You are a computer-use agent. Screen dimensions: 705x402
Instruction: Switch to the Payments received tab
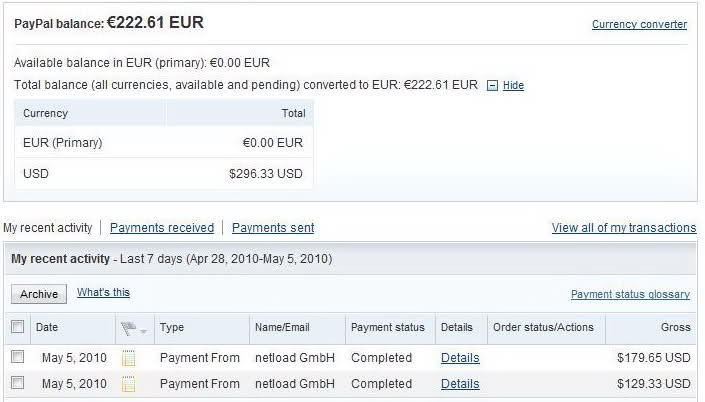[162, 228]
